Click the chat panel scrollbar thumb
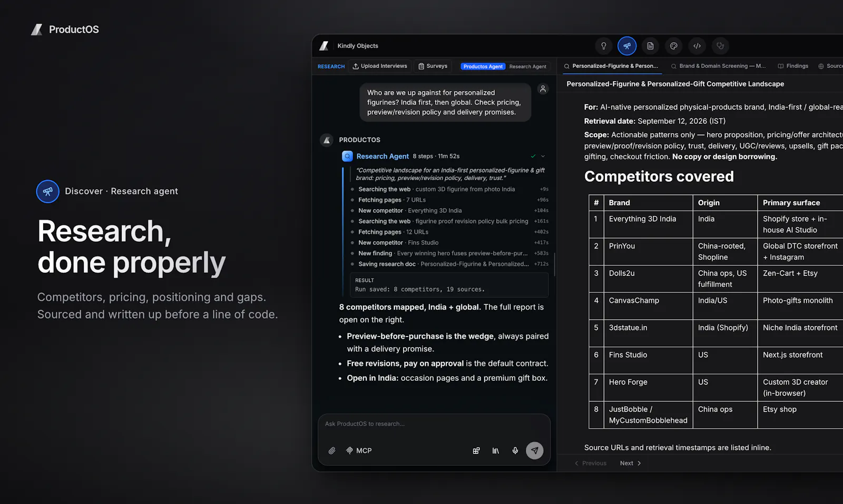Viewport: 843px width, 504px height. pyautogui.click(x=555, y=264)
